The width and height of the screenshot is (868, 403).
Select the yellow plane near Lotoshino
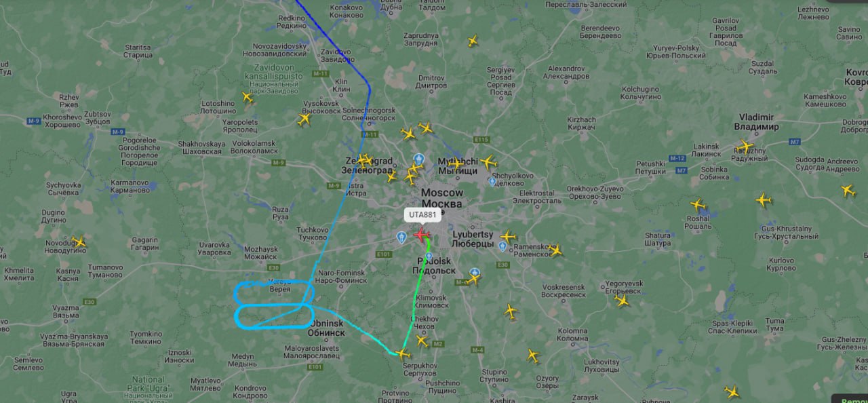tap(248, 98)
